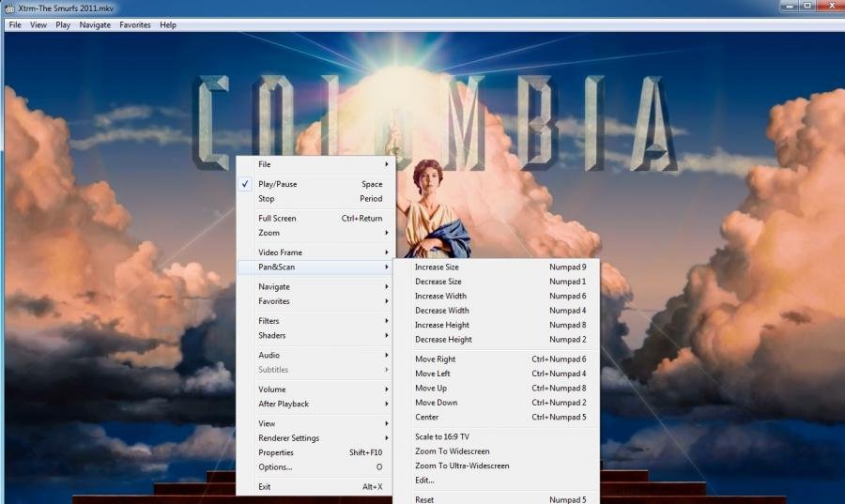The image size is (845, 504).
Task: Select Decrease Size in Pan&Scan submenu
Action: (x=497, y=282)
